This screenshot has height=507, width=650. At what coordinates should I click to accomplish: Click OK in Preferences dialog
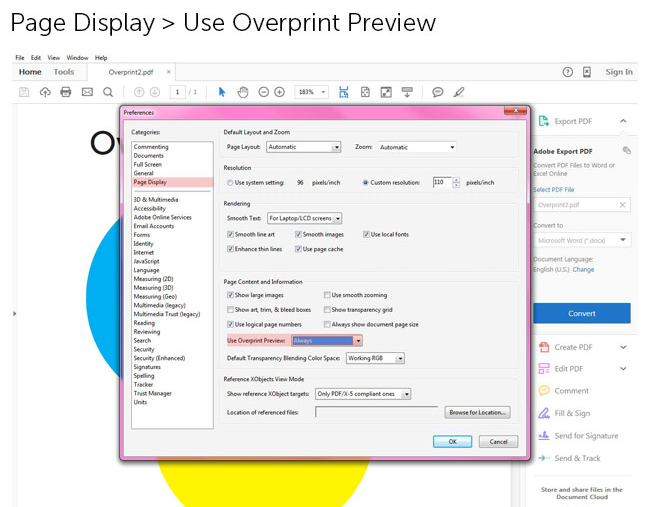pyautogui.click(x=452, y=442)
